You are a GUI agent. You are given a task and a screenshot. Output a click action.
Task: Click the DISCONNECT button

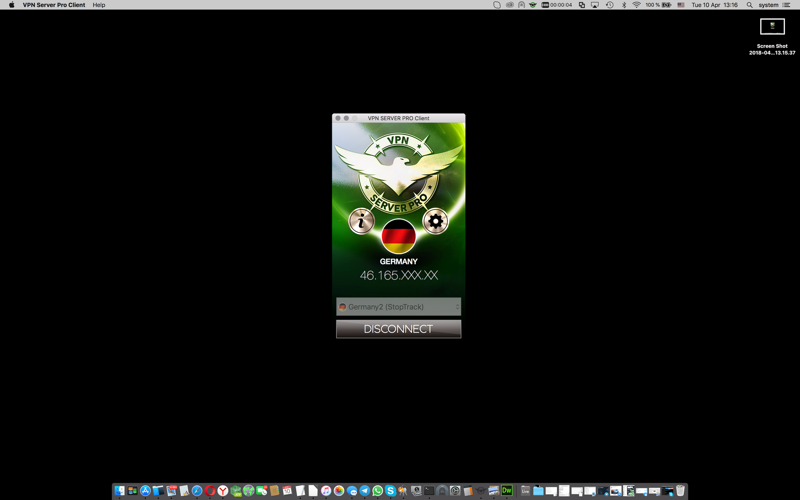point(398,329)
